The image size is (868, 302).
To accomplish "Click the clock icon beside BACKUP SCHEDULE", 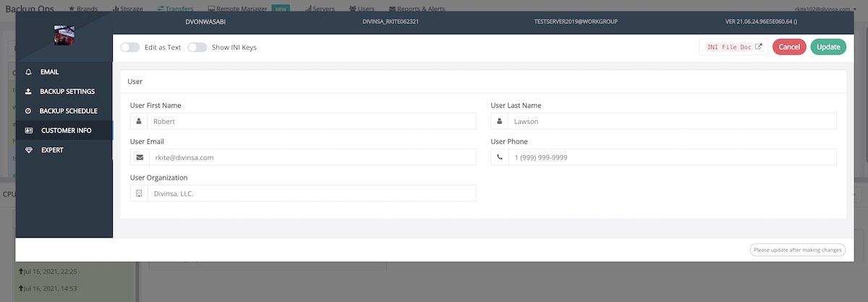I will [28, 111].
